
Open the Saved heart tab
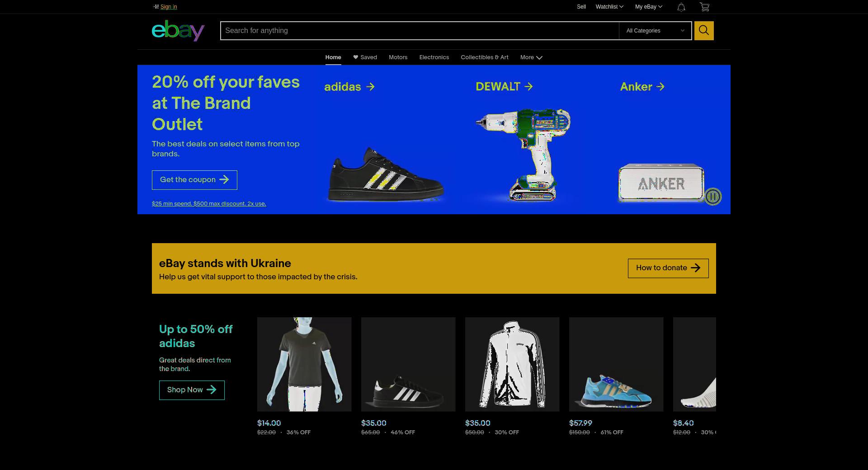tap(365, 57)
